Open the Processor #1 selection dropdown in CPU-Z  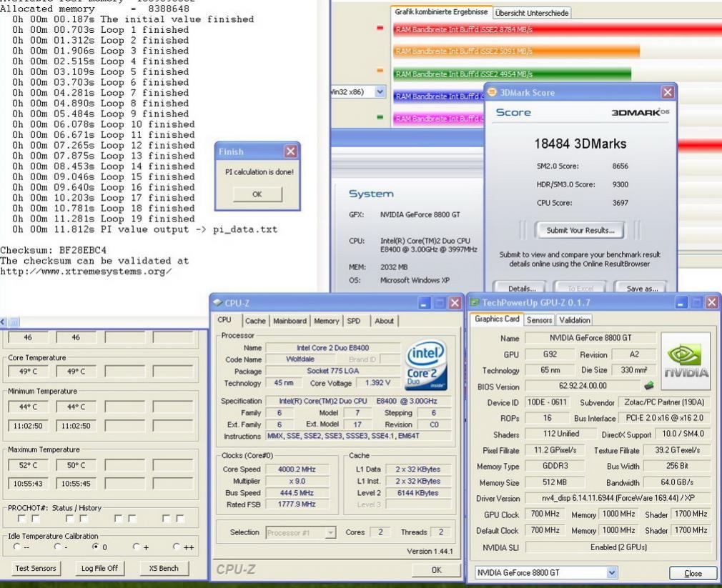tap(330, 533)
